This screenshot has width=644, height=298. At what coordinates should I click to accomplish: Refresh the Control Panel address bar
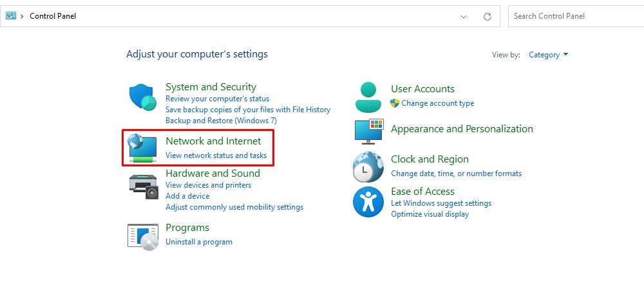tap(488, 16)
